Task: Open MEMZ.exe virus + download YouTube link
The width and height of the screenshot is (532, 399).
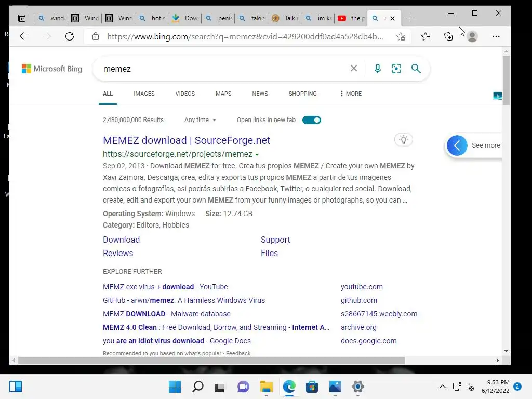Action: click(165, 287)
